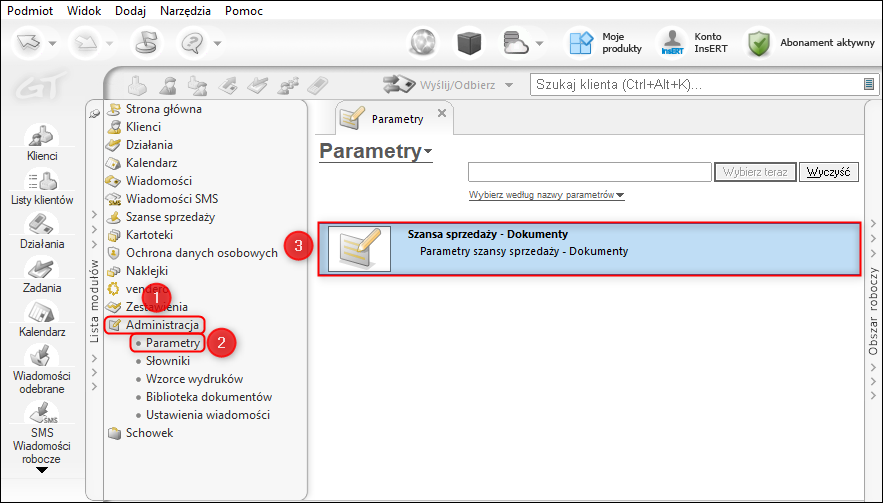Click the list icon in search field
Viewport: 883px width, 503px height.
point(869,84)
